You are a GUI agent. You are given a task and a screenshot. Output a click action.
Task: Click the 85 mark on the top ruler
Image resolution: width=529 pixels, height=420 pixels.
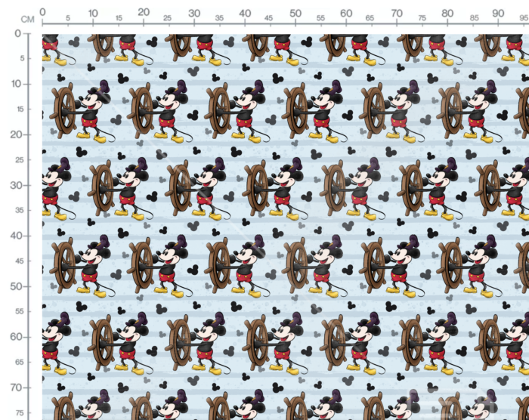[x=475, y=18]
